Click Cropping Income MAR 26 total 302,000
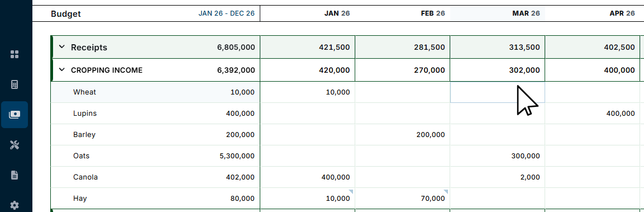644x212 pixels. (524, 70)
